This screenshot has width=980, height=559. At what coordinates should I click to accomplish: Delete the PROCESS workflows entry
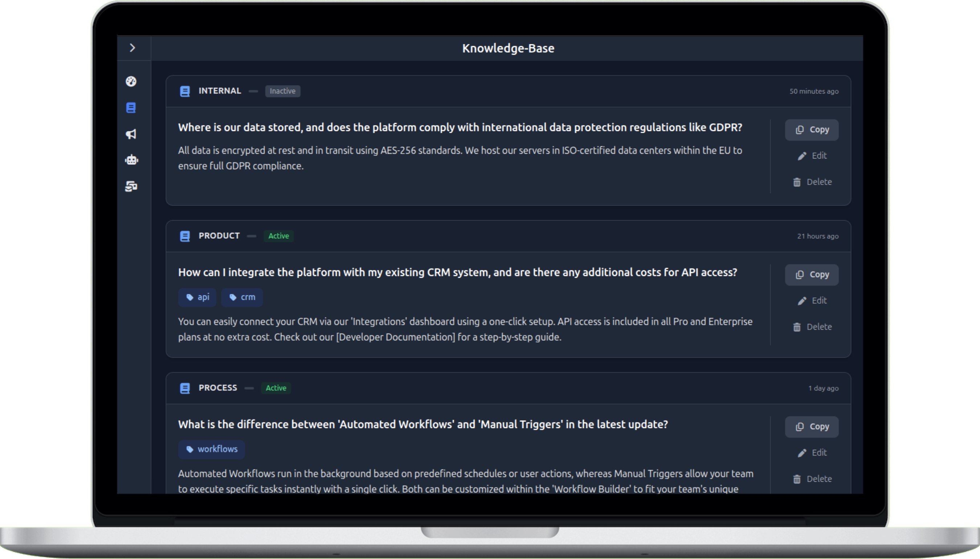[812, 478]
